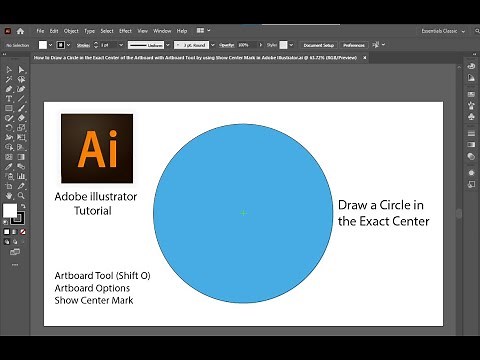Screen dimensions: 480x360
Task: Expand opacity slider arrow
Action: 261,45
